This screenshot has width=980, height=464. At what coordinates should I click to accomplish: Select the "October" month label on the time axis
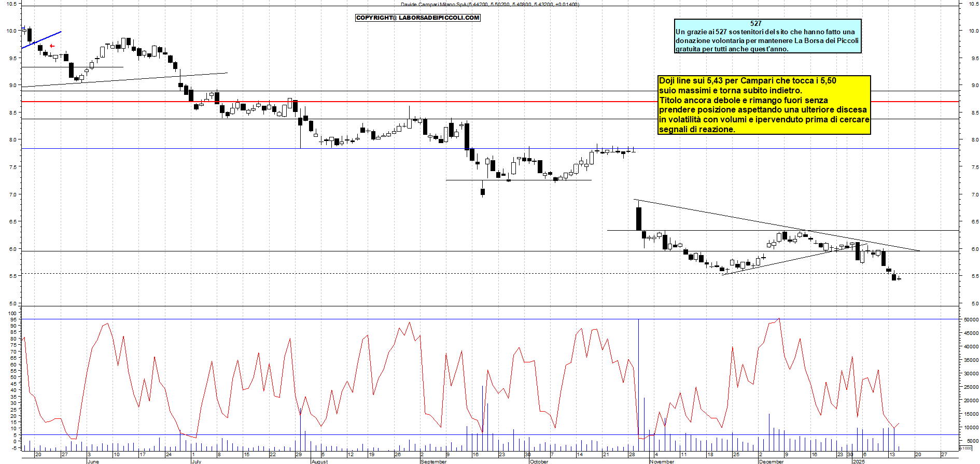[539, 461]
